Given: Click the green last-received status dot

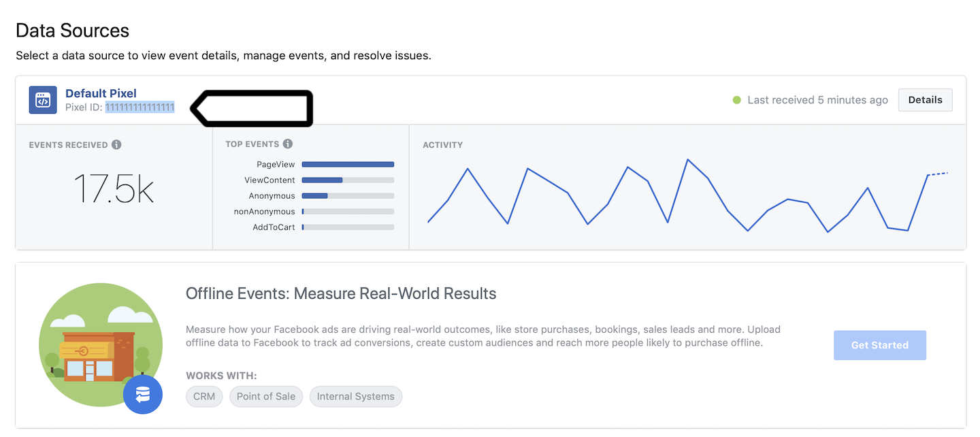Looking at the screenshot, I should 736,100.
